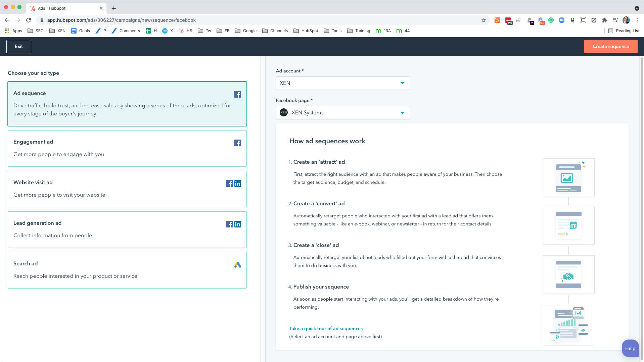Click the browser back arrow
Screen dimensions: 644x362
click(7, 20)
